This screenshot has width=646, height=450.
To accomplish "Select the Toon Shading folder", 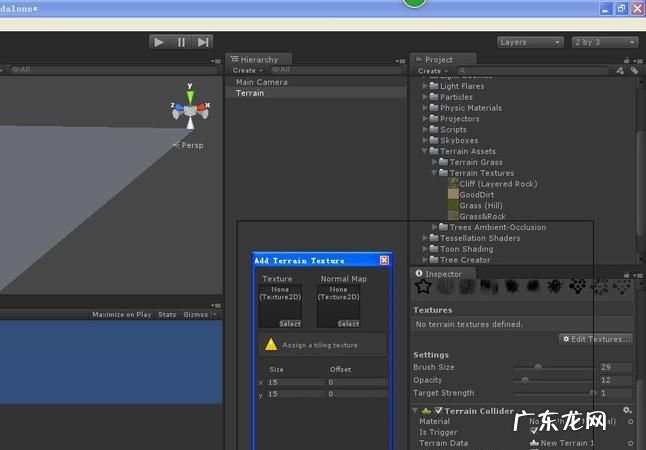I will 461,249.
